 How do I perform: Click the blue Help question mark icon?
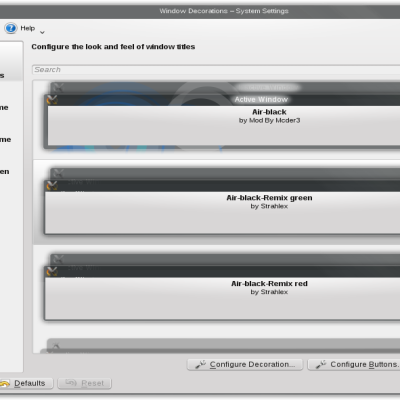tap(11, 28)
